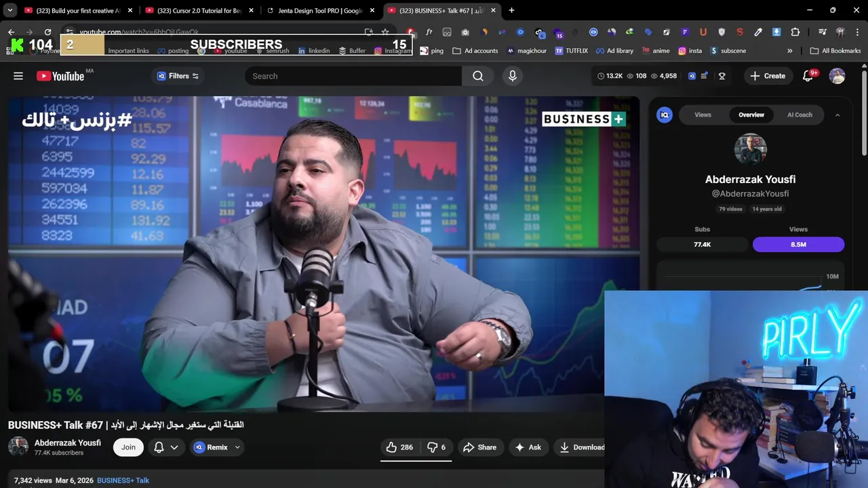This screenshot has height=488, width=868.
Task: Open the Ad accounts bookmark folder
Action: click(475, 51)
